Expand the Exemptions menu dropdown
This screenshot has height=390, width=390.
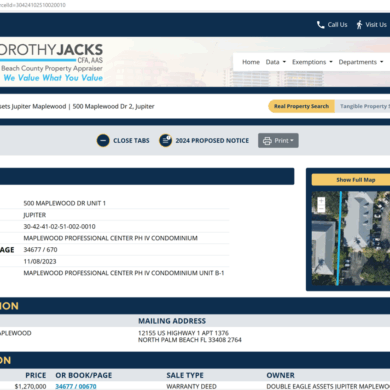(x=312, y=62)
